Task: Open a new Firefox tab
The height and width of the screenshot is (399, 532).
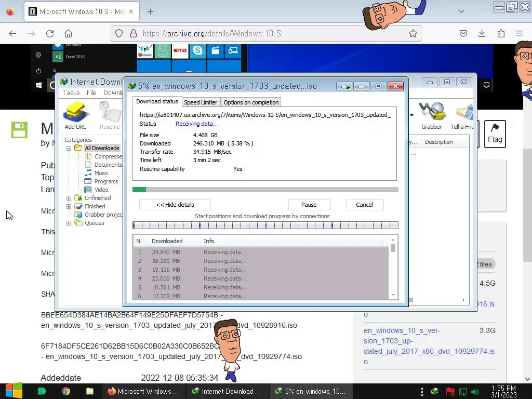Action: point(150,12)
